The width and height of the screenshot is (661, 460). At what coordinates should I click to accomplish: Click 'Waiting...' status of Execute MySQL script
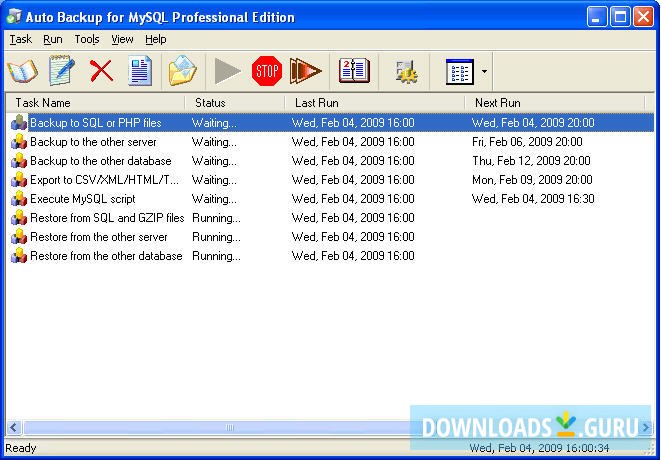(x=214, y=199)
